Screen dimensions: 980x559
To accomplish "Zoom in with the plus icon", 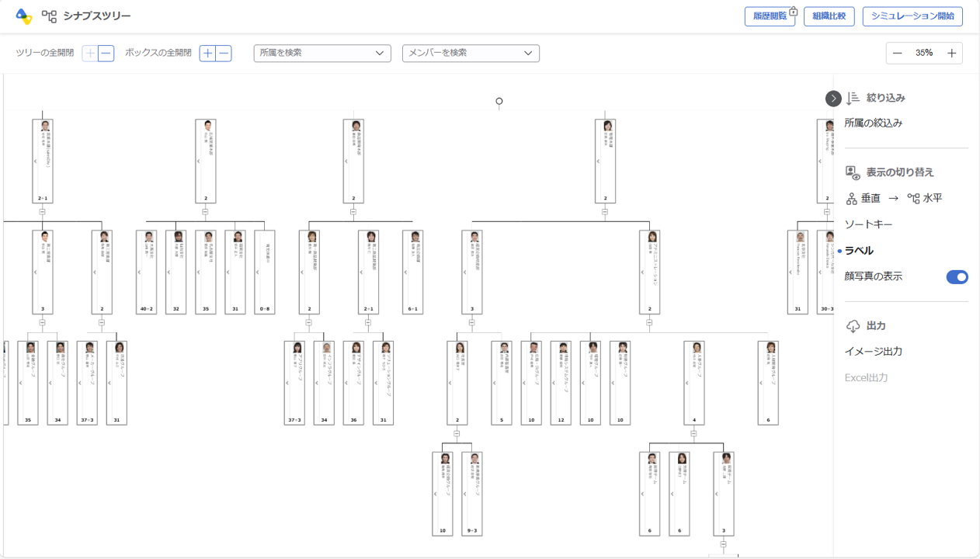I will coord(951,53).
